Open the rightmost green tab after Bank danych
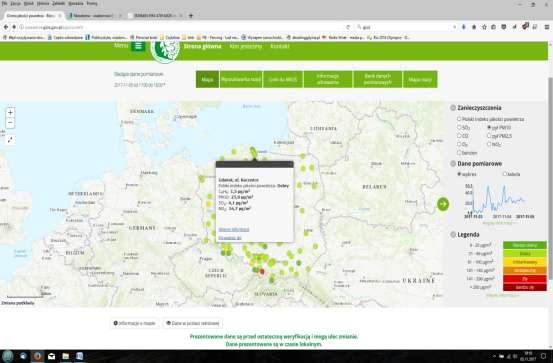The image size is (553, 363). coord(420,79)
